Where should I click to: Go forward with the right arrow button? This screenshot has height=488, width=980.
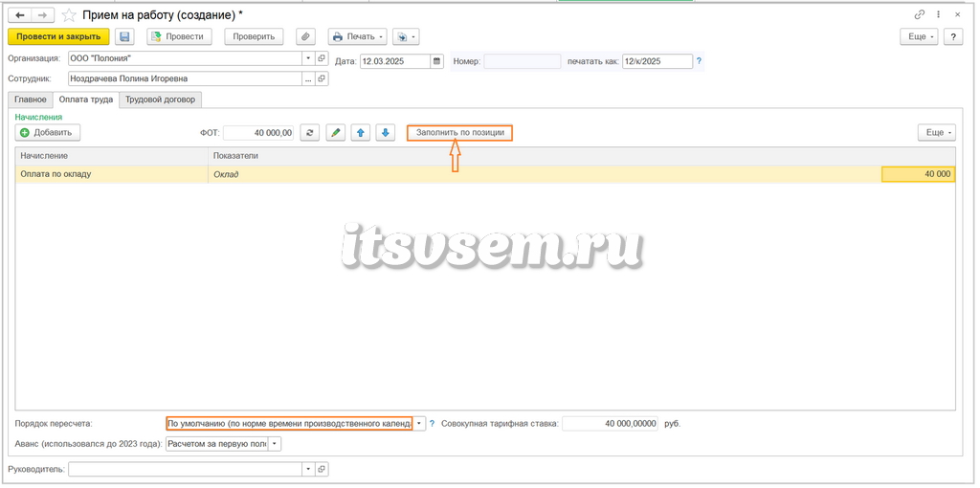pyautogui.click(x=42, y=15)
